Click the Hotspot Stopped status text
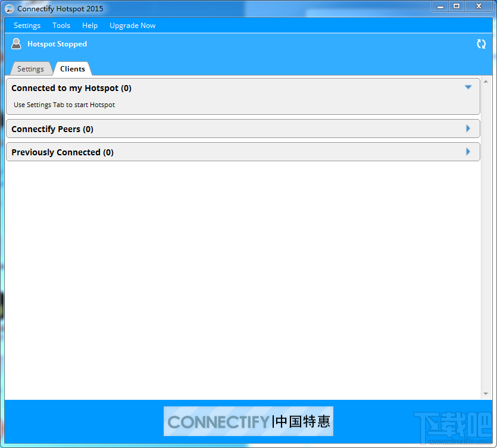The image size is (497, 448). click(x=57, y=44)
